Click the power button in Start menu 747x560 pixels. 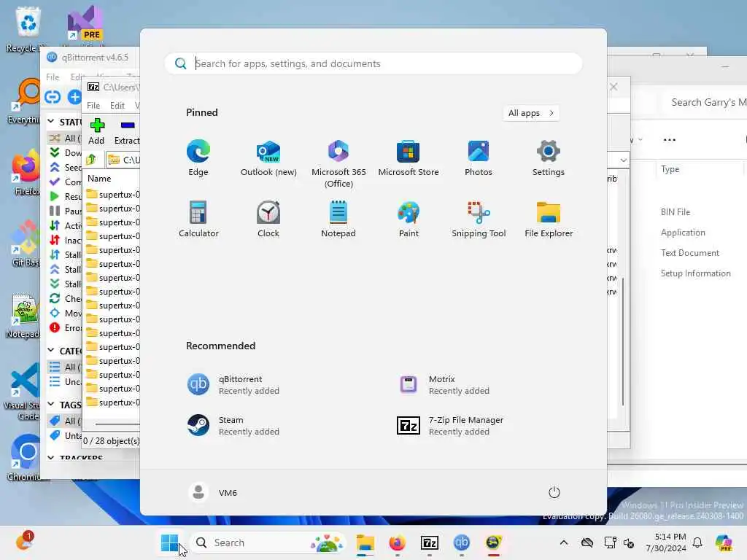(x=554, y=492)
